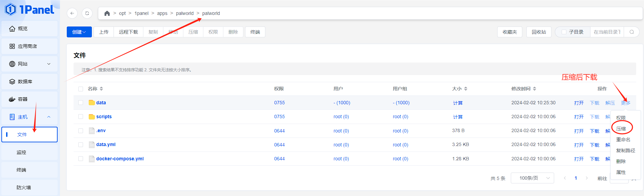Screen dimensions: 644x196
Task: Select all files with header checkbox
Action: [x=81, y=89]
